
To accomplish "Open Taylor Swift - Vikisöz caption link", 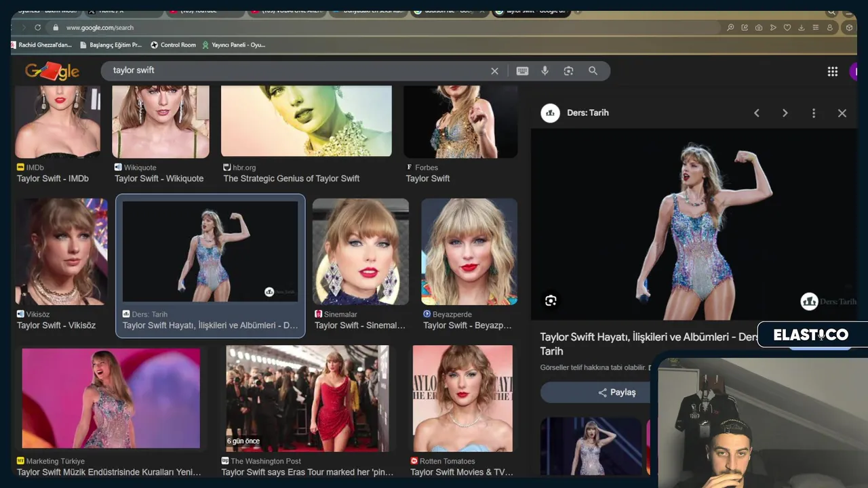I will tap(56, 325).
